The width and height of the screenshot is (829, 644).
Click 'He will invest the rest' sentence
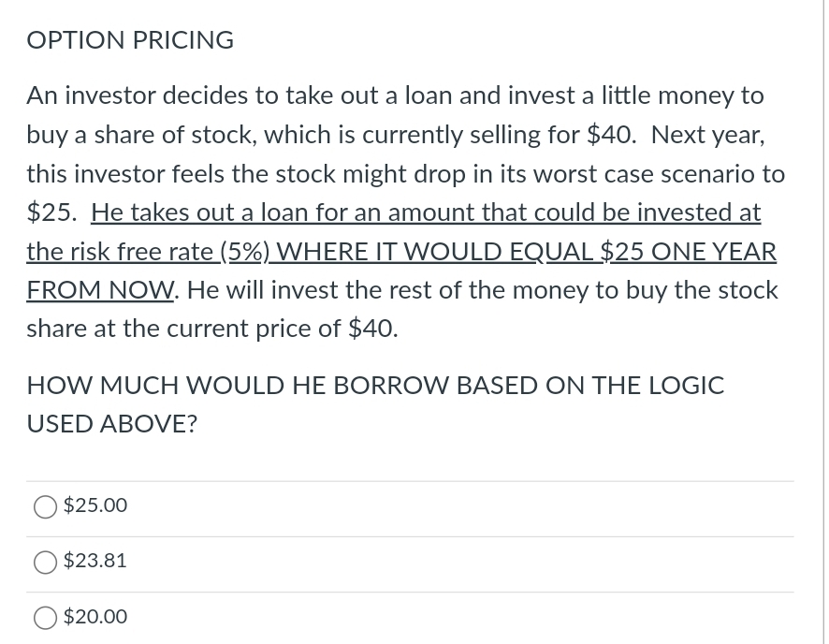coord(303,290)
